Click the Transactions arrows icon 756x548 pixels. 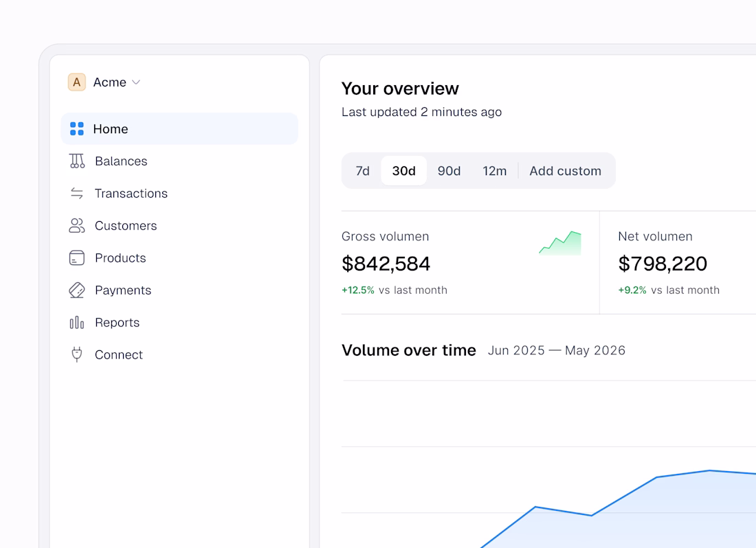77,193
